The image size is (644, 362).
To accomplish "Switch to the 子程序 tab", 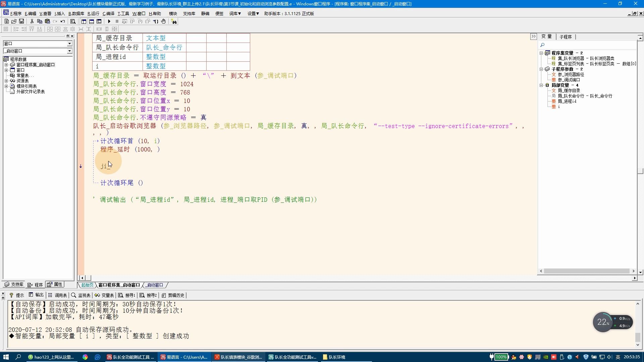I will coord(566,37).
